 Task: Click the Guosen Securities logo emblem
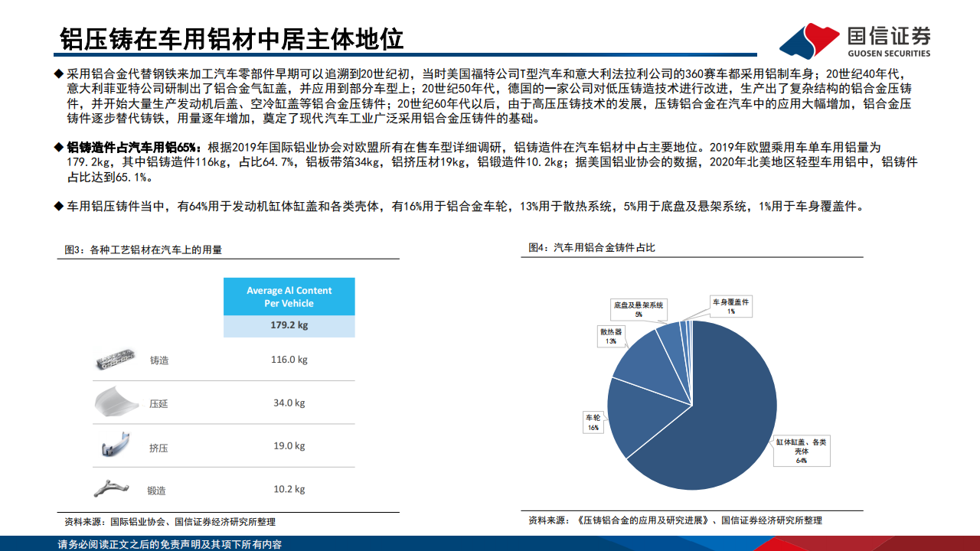[809, 41]
